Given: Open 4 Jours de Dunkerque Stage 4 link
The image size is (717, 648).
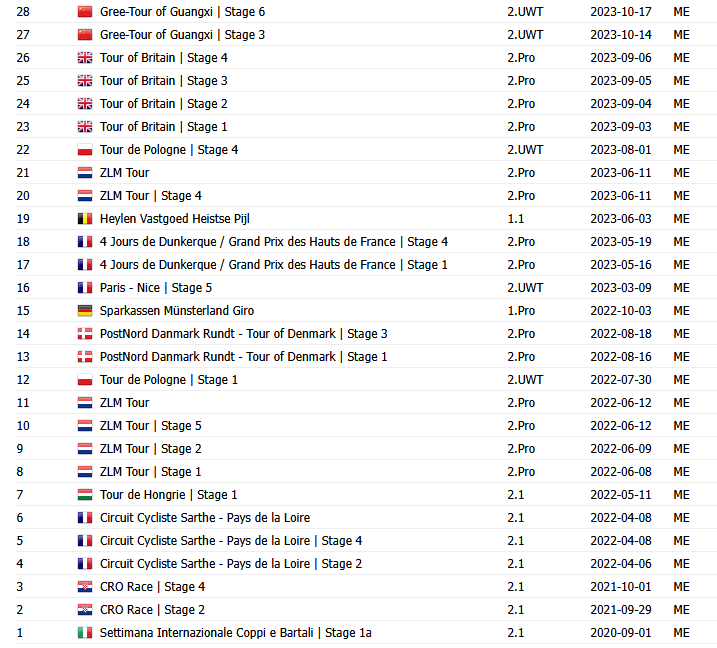Looking at the screenshot, I should pos(273,242).
